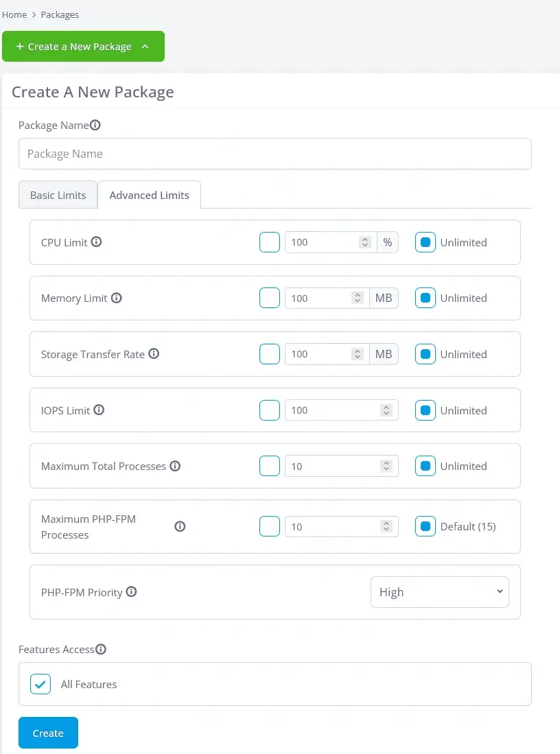Select the Advanced Limits tab

[x=149, y=195]
